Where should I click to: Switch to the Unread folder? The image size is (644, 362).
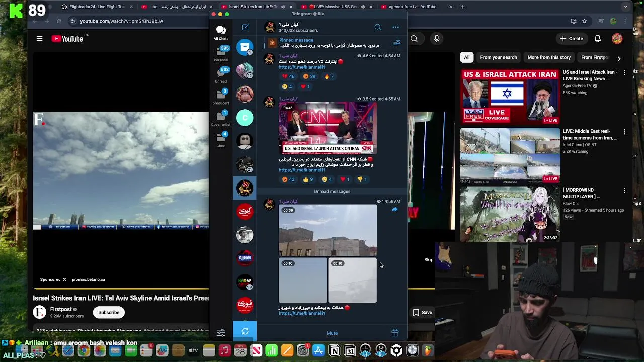tap(221, 75)
